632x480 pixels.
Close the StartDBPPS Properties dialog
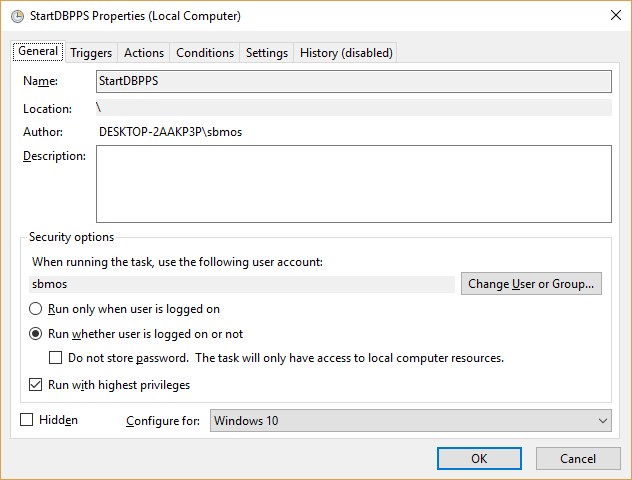pos(615,15)
